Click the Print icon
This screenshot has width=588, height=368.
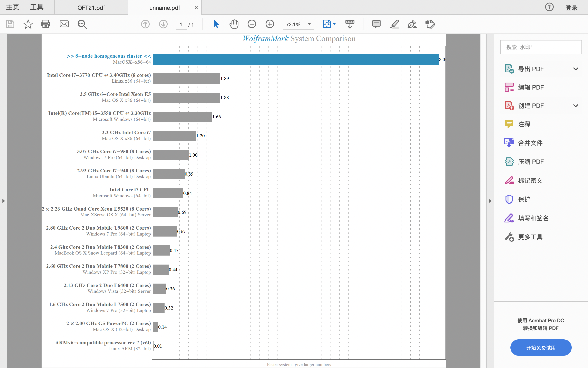tap(46, 24)
